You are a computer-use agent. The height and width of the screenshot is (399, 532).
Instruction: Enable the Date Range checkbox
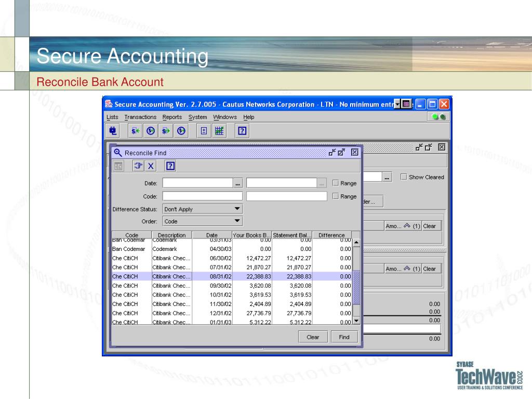pos(336,183)
